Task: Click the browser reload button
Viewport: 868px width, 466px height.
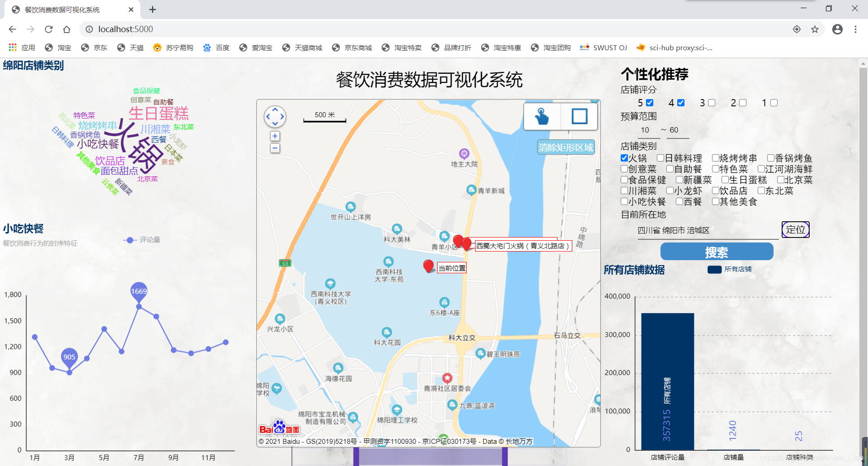Action: coord(49,29)
